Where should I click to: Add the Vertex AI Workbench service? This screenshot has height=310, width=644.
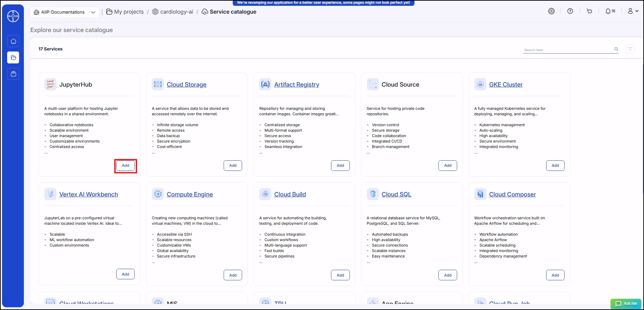125,274
